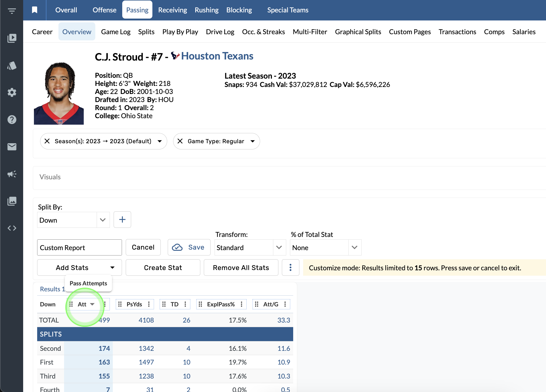The width and height of the screenshot is (546, 392).
Task: Click the help question mark icon
Action: [12, 120]
